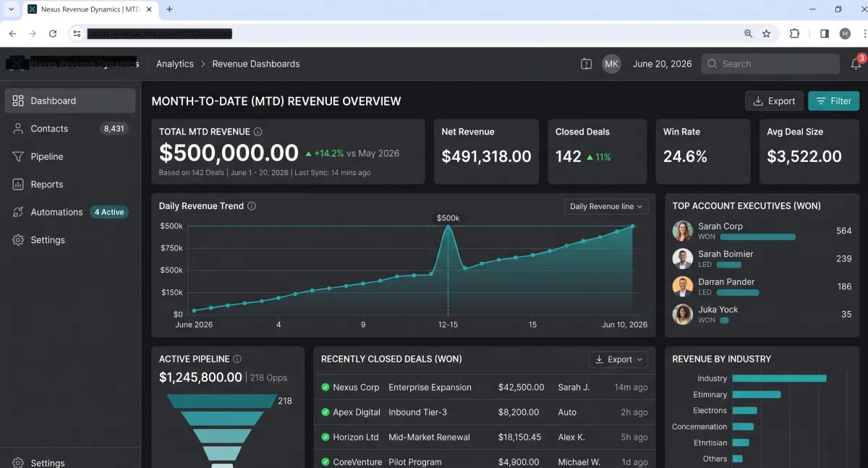Open the tab search chevron in browser
This screenshot has height=468, width=868.
point(11,9)
